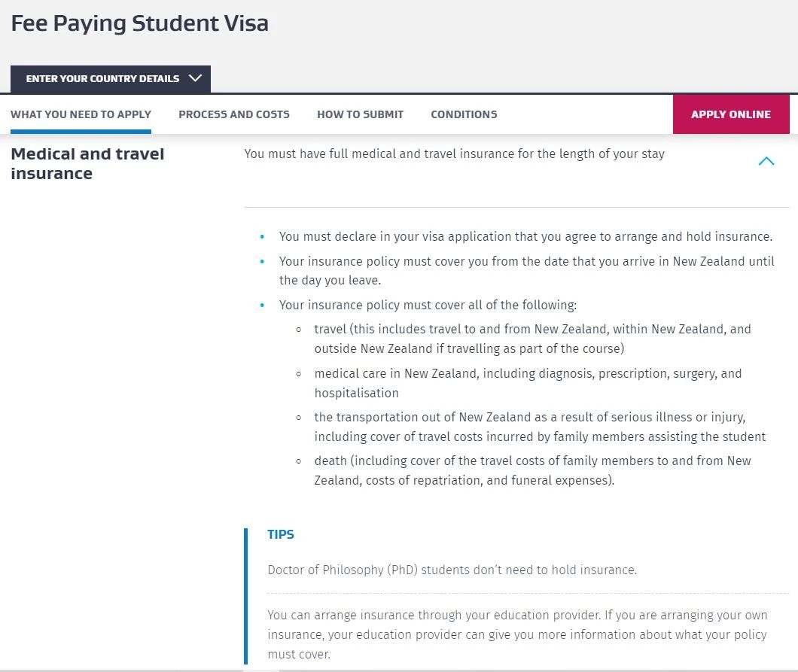Click the horizontal scrollbar at page bottom
The height and width of the screenshot is (672, 798).
pyautogui.click(x=399, y=670)
